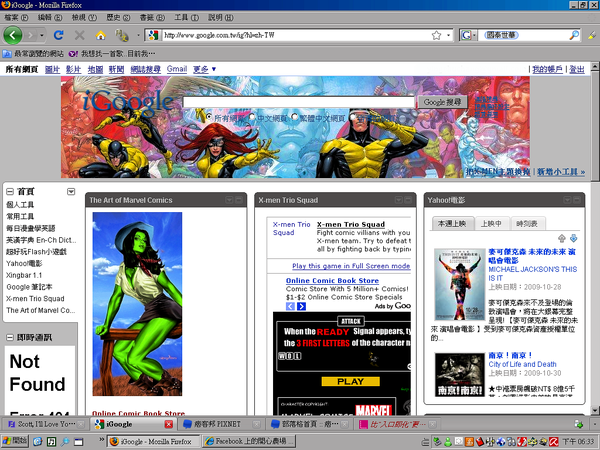This screenshot has width=600, height=450.
Task: Click the Windows Start button
Action: coord(15,441)
